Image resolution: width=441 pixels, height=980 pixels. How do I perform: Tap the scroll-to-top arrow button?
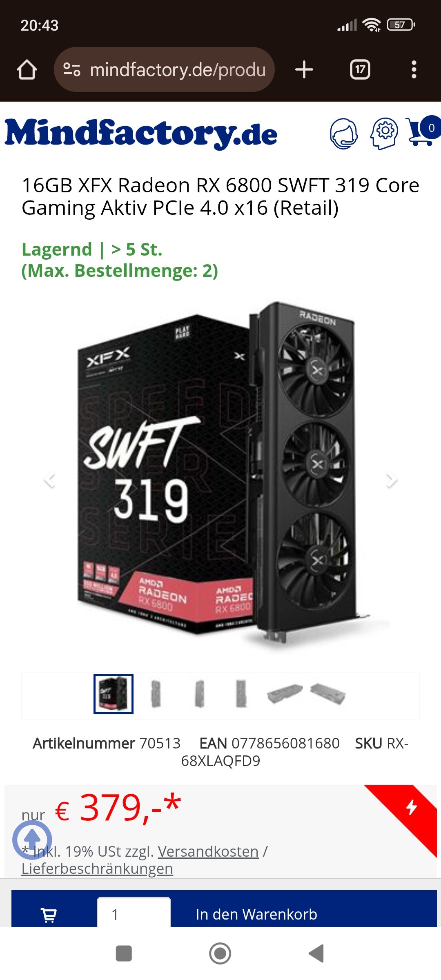(x=32, y=840)
